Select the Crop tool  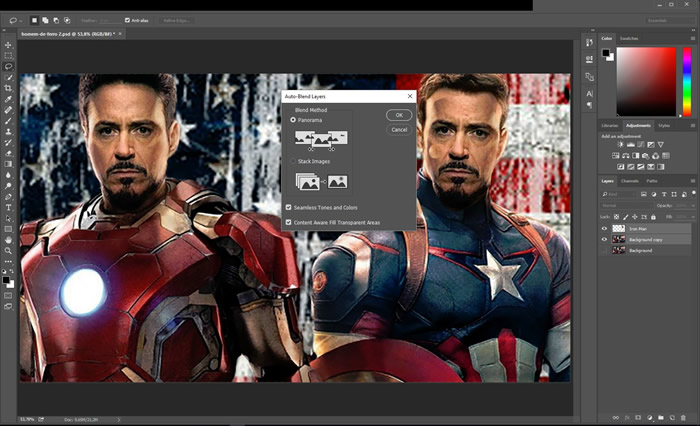(8, 88)
